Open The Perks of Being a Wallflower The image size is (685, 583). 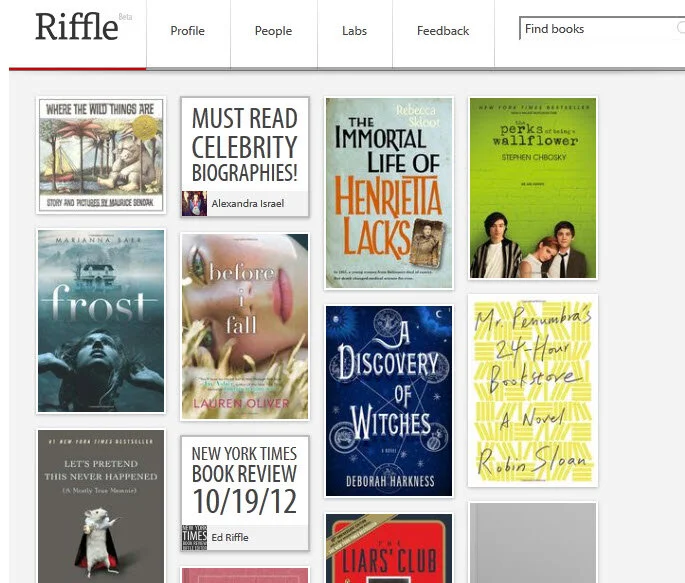[x=533, y=188]
